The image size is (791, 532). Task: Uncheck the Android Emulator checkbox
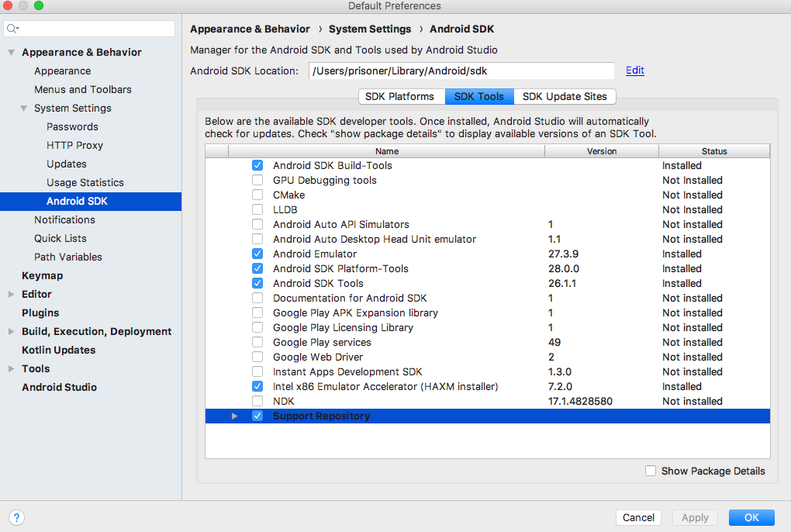click(257, 254)
